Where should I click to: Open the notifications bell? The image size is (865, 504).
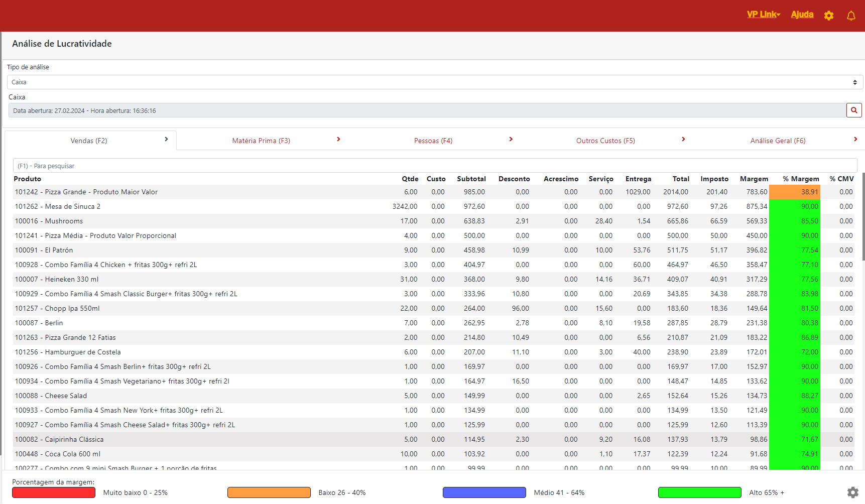850,16
